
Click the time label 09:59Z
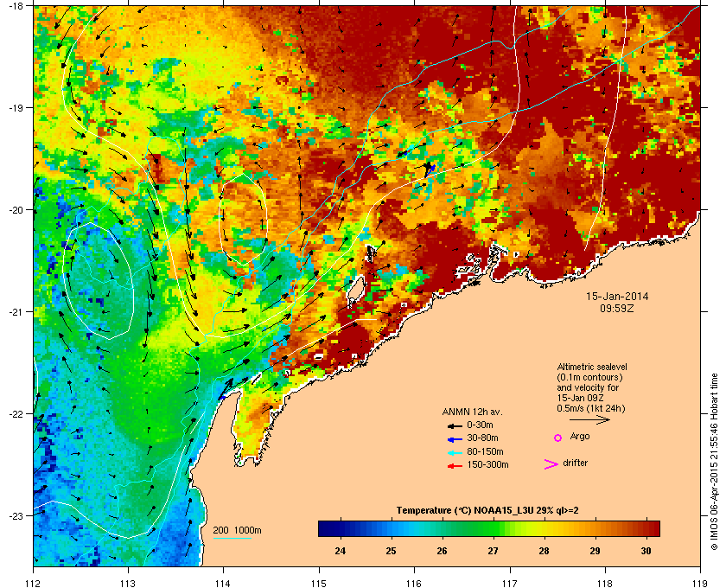point(617,308)
